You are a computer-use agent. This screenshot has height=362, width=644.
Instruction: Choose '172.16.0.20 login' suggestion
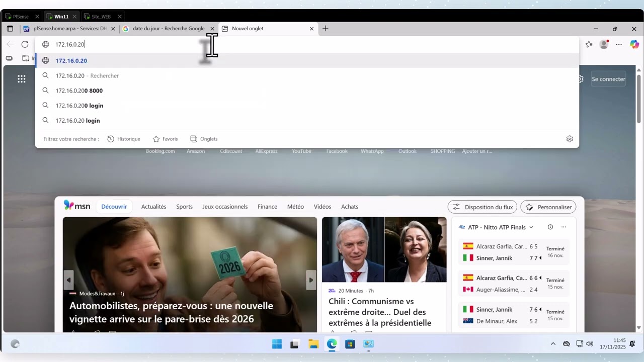(x=307, y=121)
